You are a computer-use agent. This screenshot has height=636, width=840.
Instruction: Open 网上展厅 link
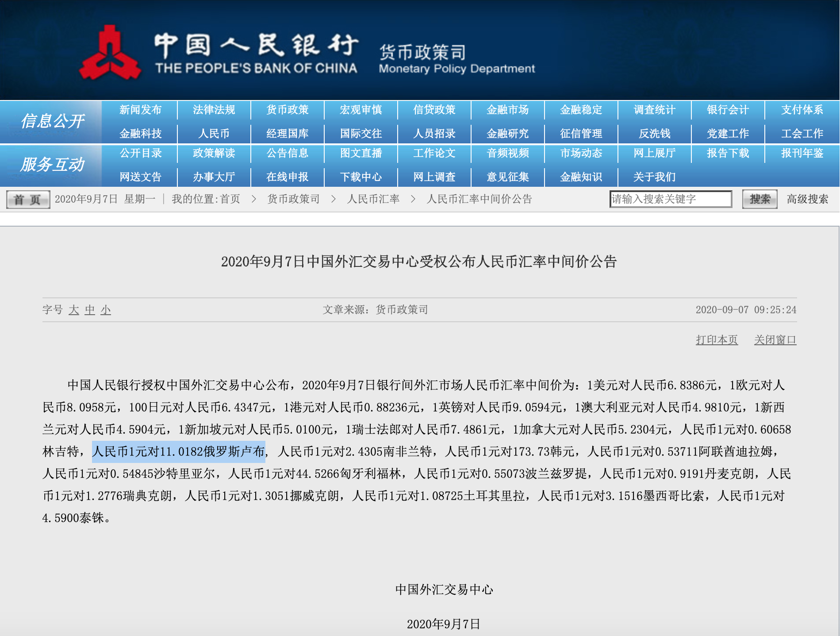[x=654, y=153]
